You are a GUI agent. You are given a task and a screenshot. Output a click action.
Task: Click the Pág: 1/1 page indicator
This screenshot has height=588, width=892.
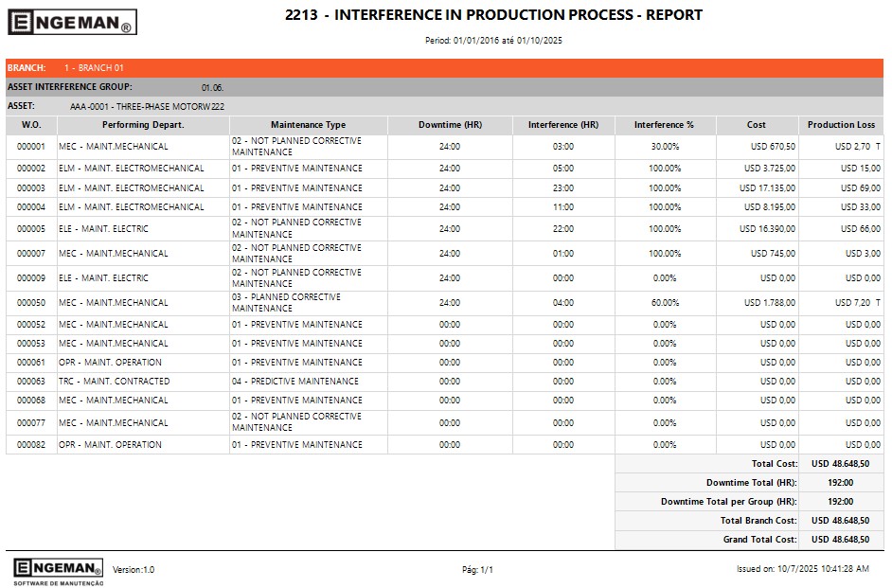[477, 570]
